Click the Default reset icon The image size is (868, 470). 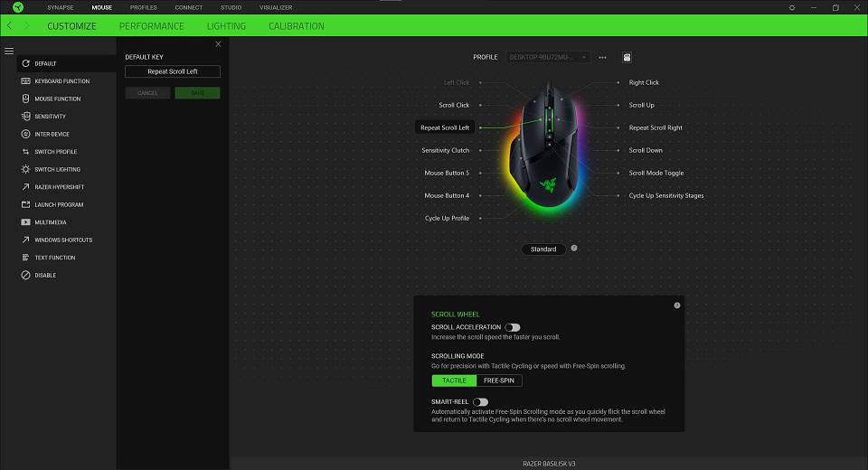pos(25,63)
